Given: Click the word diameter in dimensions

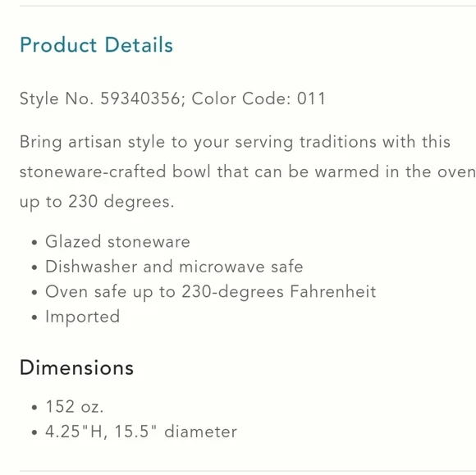Looking at the screenshot, I should click(200, 432).
